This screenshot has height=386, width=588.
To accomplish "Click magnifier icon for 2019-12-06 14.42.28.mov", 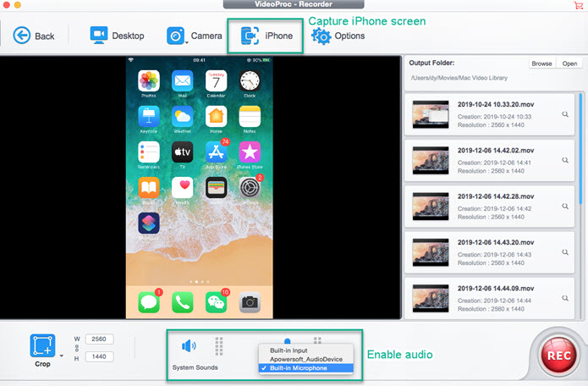I will tap(565, 206).
